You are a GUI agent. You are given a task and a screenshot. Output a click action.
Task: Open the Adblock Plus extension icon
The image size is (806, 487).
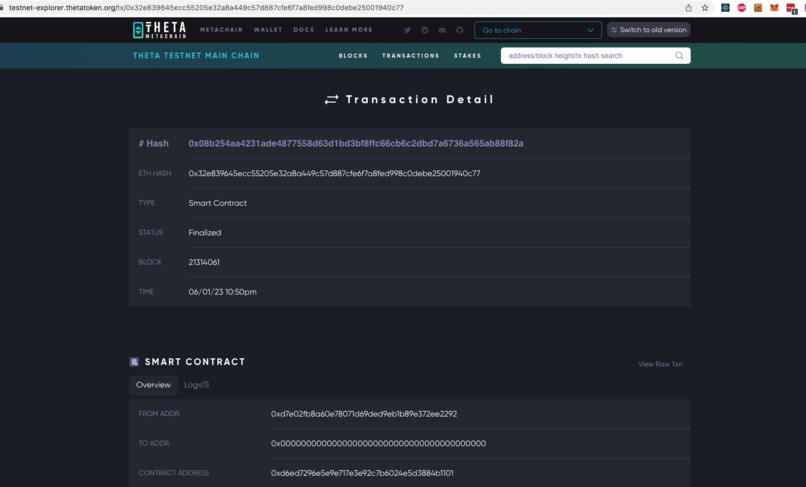pos(741,8)
